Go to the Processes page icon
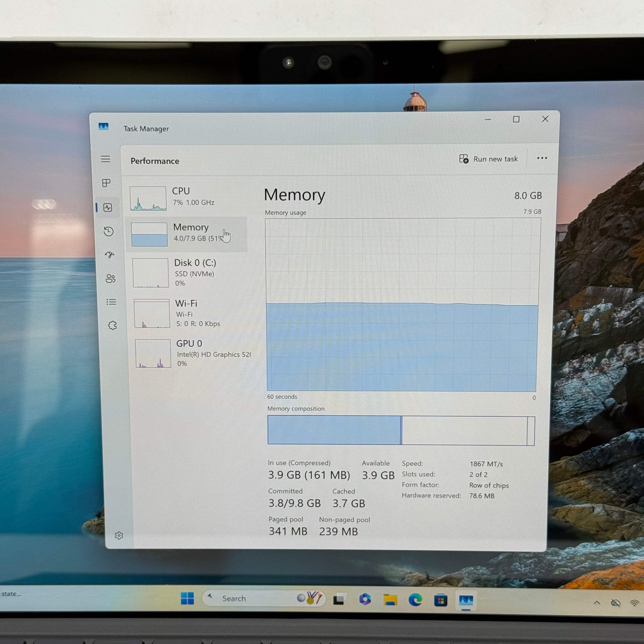644x644 pixels. coord(106,183)
